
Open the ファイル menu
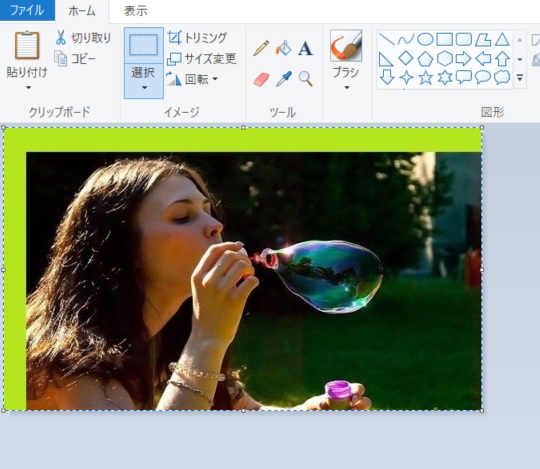click(x=27, y=10)
